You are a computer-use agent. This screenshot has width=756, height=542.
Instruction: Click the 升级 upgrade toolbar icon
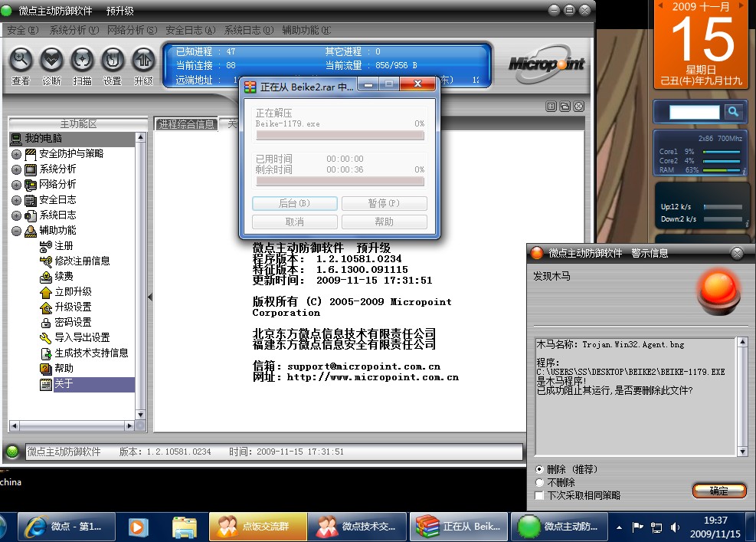(x=143, y=59)
